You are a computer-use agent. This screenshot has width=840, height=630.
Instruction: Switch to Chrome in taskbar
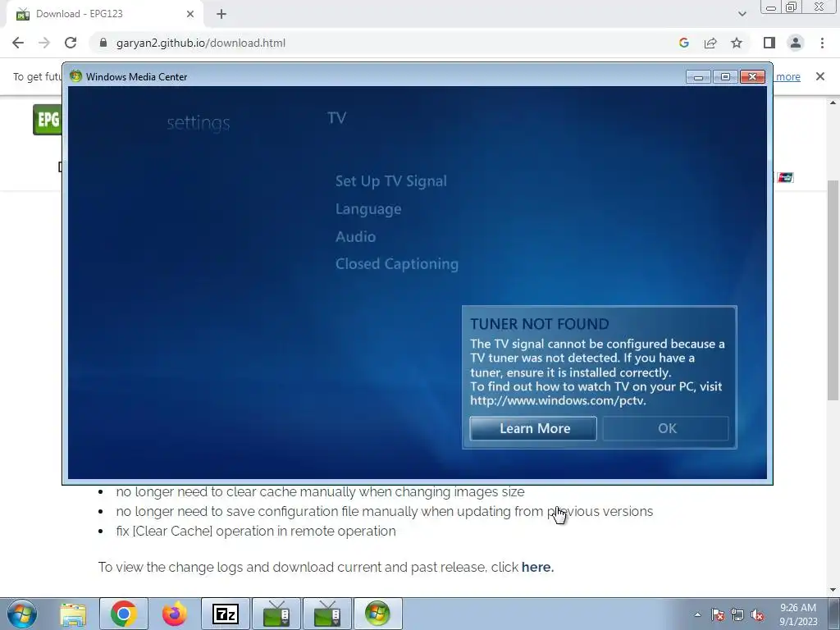124,614
